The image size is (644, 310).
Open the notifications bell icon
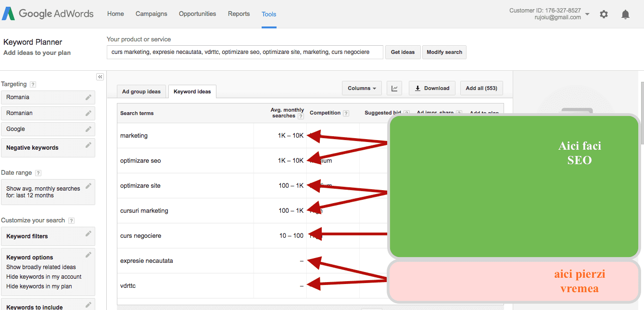pyautogui.click(x=625, y=14)
